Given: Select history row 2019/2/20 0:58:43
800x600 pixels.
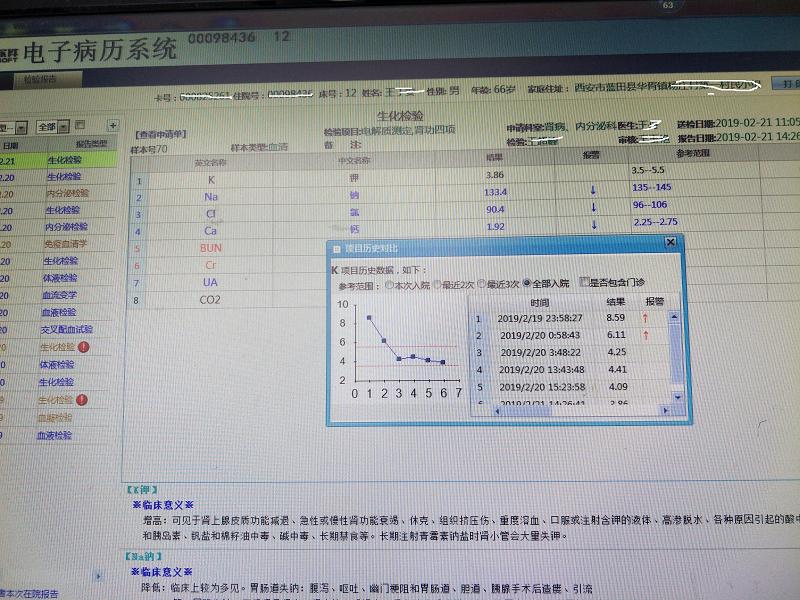Looking at the screenshot, I should pos(570,335).
